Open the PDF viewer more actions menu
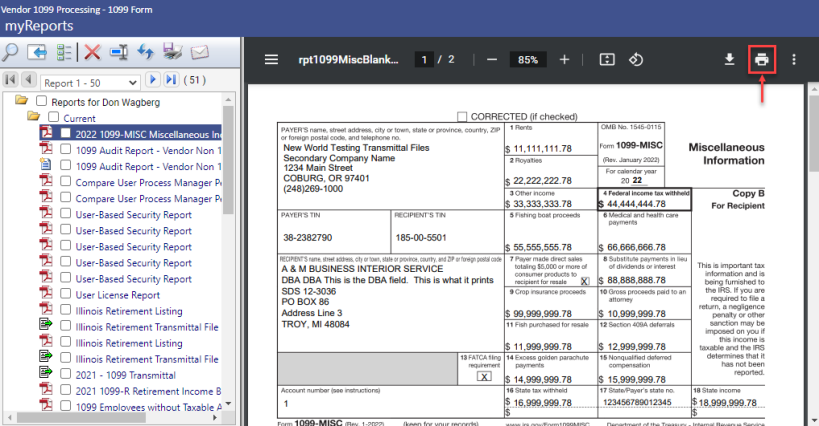 [x=794, y=60]
